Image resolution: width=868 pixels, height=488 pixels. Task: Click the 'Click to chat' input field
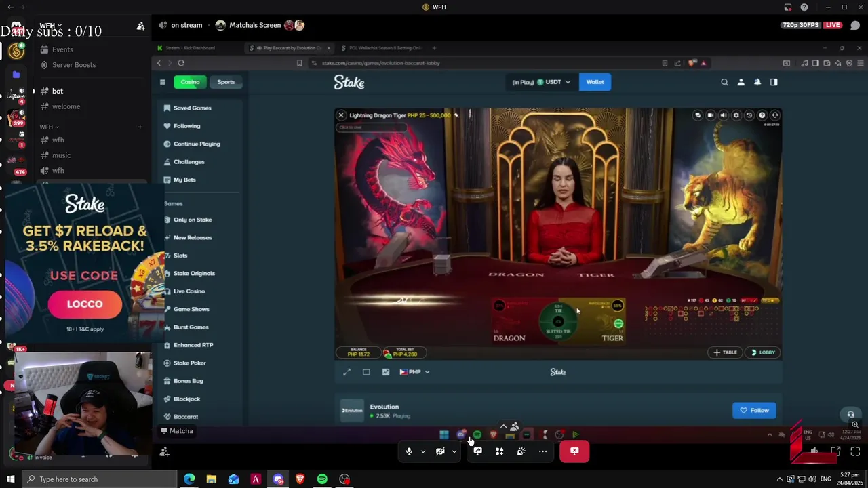372,127
